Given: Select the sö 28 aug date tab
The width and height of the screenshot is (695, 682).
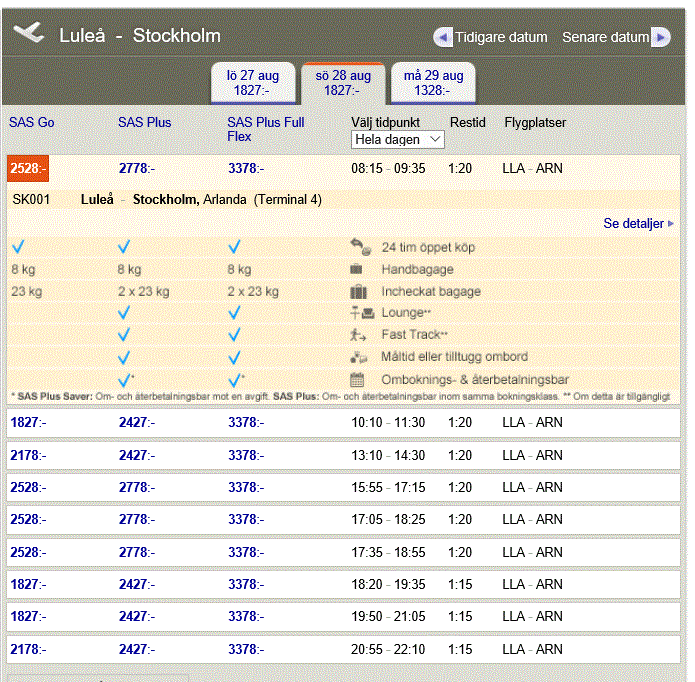Looking at the screenshot, I should tap(343, 83).
